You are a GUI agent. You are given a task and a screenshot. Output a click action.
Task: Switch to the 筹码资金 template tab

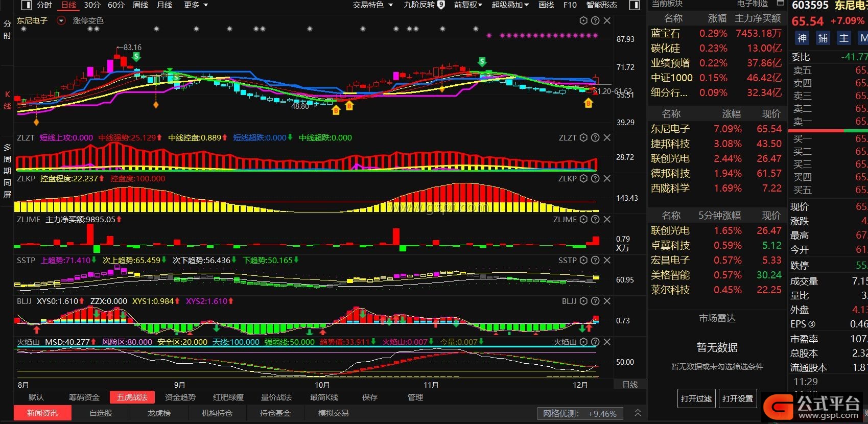84,397
